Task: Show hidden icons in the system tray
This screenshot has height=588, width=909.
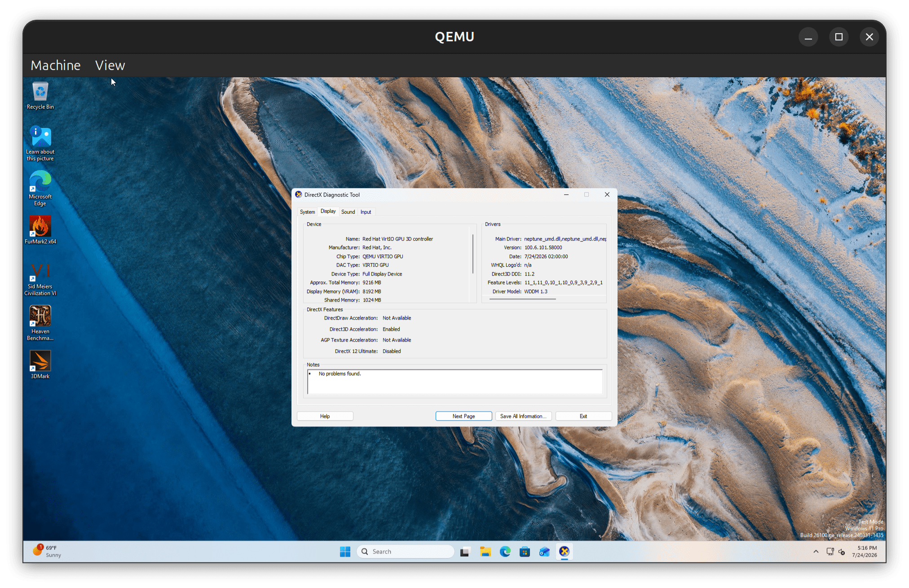Action: point(816,552)
